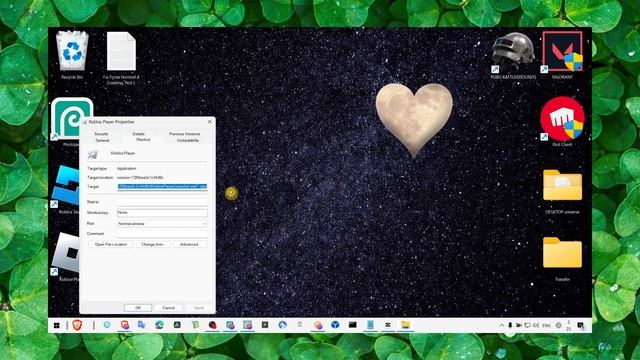The image size is (640, 360).
Task: Open the DESKTOP universe folder
Action: click(x=562, y=186)
